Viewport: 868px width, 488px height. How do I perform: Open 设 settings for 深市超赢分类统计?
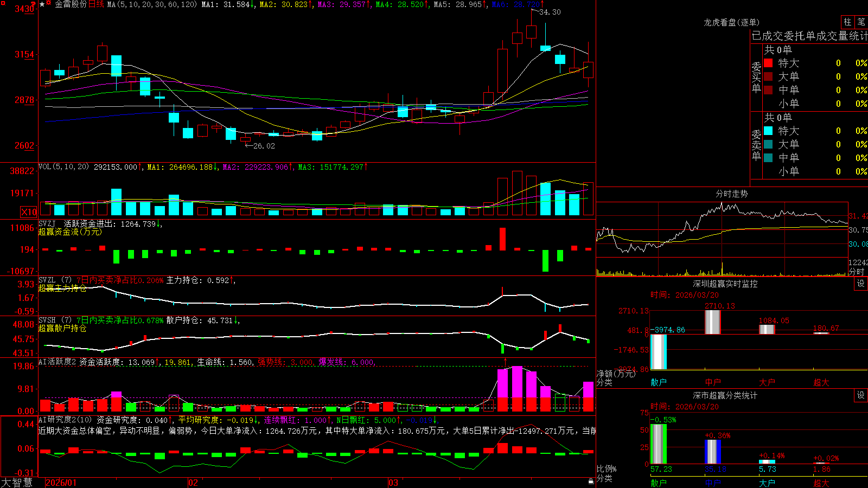[x=861, y=395]
